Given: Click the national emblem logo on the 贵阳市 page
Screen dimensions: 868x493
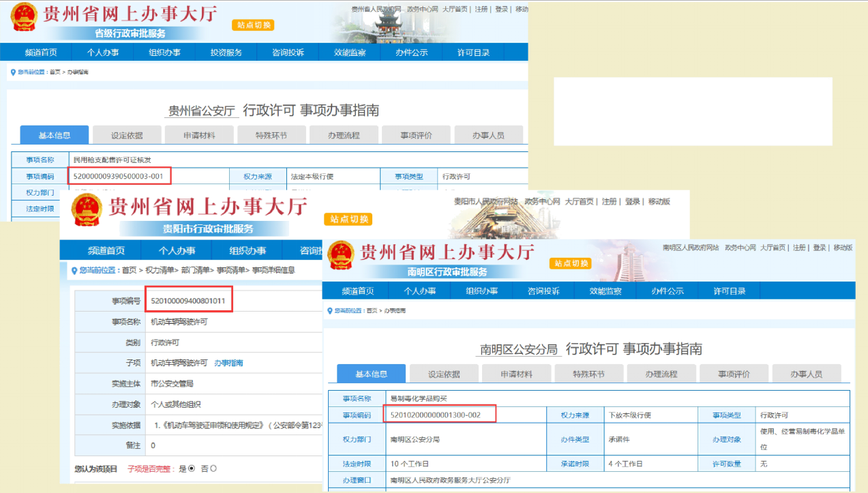Looking at the screenshot, I should click(x=87, y=211).
